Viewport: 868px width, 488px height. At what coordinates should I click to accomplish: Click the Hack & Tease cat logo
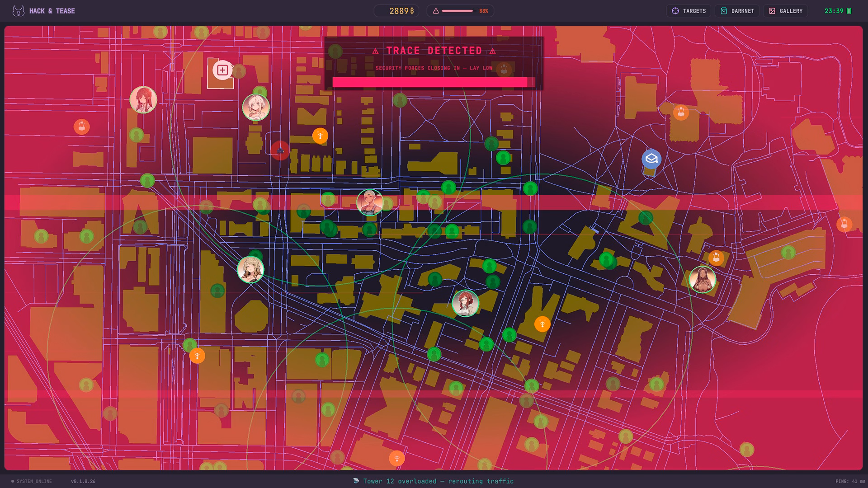(x=19, y=11)
